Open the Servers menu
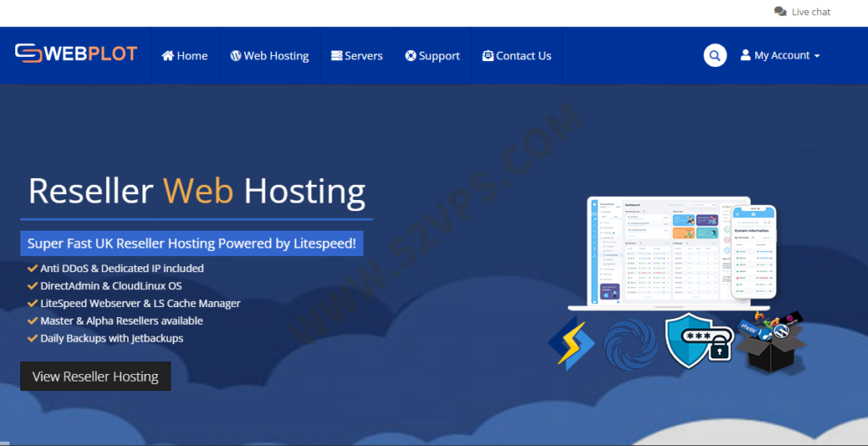This screenshot has width=868, height=446. [x=357, y=55]
